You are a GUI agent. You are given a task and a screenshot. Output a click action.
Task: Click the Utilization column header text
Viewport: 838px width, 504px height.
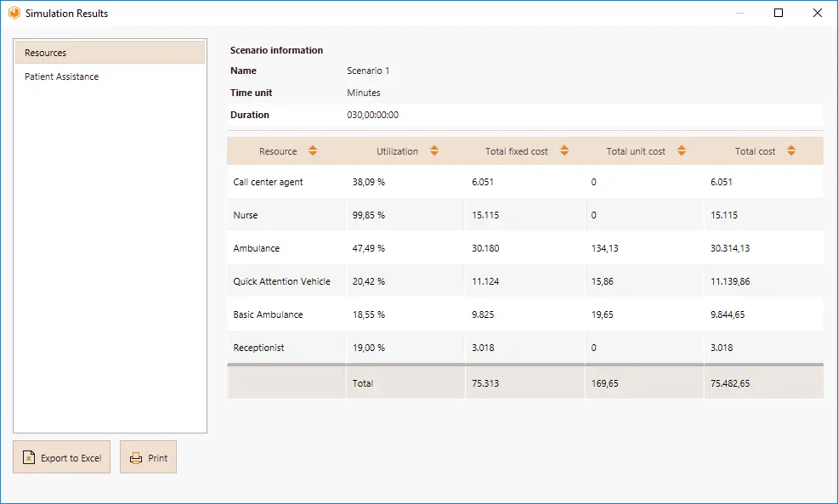tap(397, 151)
